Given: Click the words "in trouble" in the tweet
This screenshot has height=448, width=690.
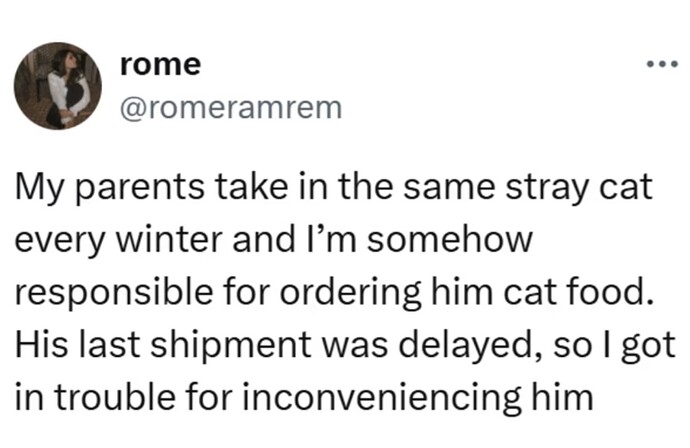Looking at the screenshot, I should [x=95, y=397].
